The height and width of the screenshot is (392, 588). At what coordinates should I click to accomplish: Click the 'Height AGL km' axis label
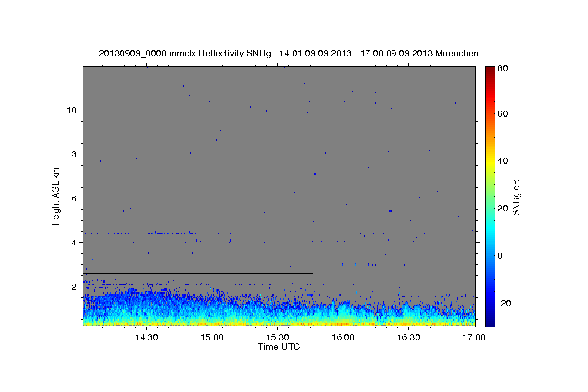[56, 196]
